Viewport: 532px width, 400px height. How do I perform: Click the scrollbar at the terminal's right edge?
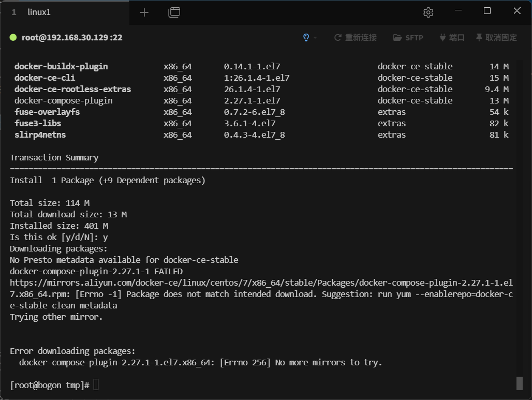coord(520,384)
